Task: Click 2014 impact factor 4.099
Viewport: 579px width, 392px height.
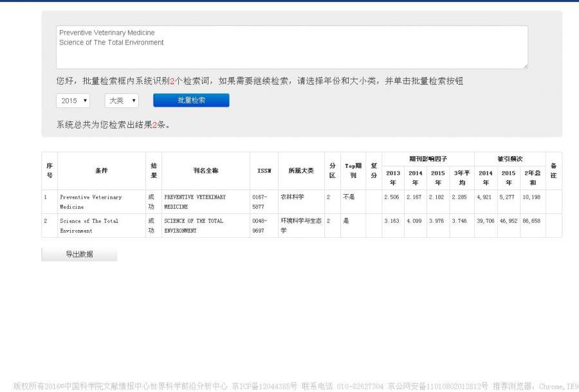Action: pyautogui.click(x=414, y=221)
